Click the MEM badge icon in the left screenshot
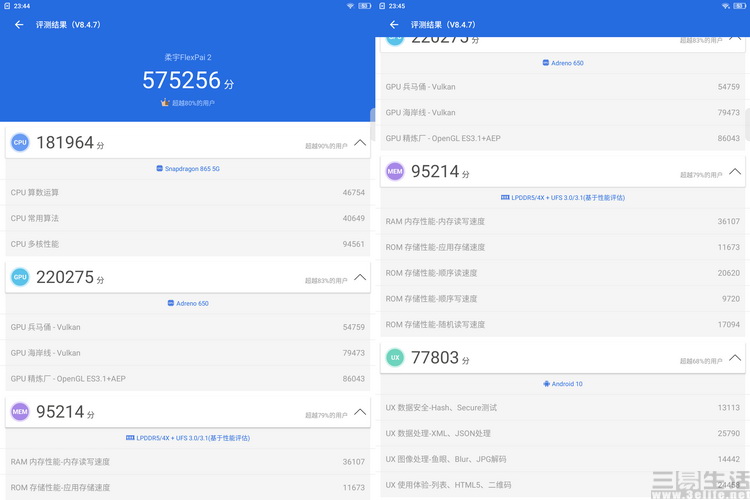The width and height of the screenshot is (750, 500). (x=20, y=411)
